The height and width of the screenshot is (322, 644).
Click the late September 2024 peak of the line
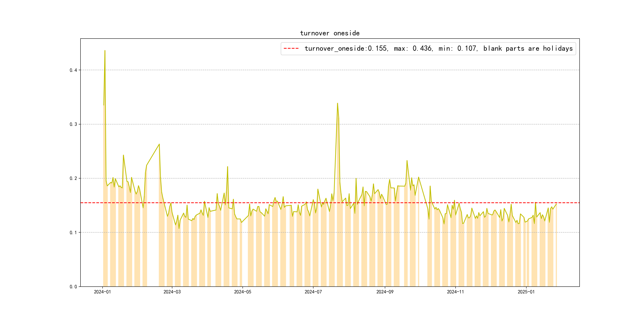(407, 160)
